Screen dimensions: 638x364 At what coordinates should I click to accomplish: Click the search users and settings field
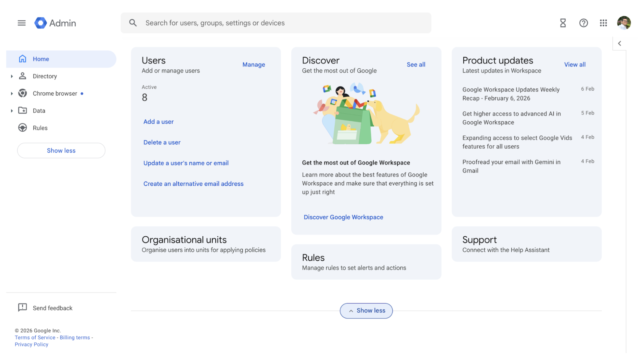277,23
